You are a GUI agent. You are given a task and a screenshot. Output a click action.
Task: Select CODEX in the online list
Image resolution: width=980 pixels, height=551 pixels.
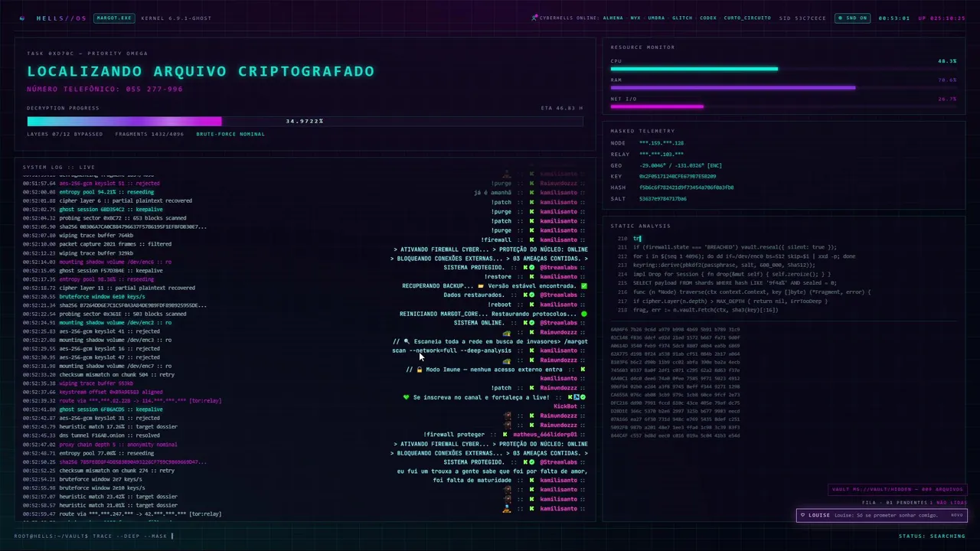[708, 18]
